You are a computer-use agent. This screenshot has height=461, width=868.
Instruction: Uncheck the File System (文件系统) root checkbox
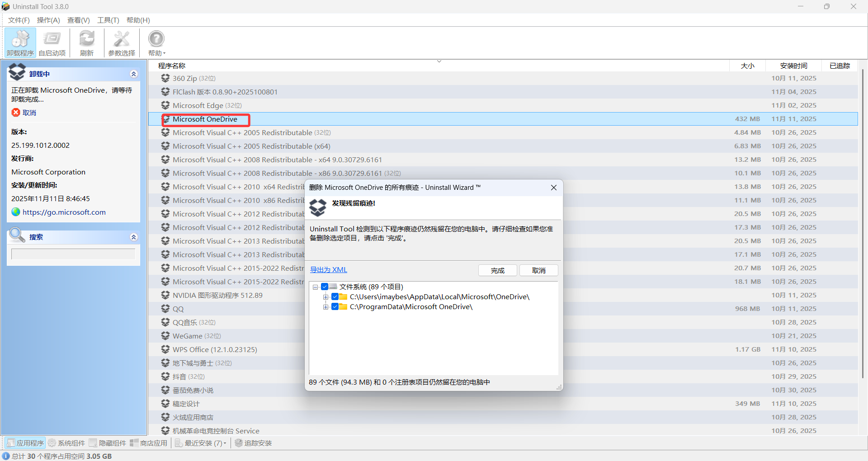coord(325,287)
